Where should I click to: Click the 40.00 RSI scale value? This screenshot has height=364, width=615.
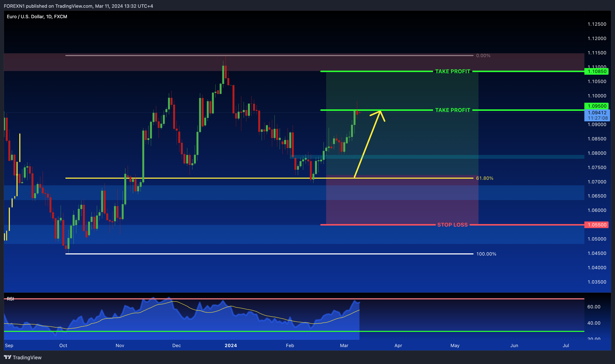coord(594,323)
